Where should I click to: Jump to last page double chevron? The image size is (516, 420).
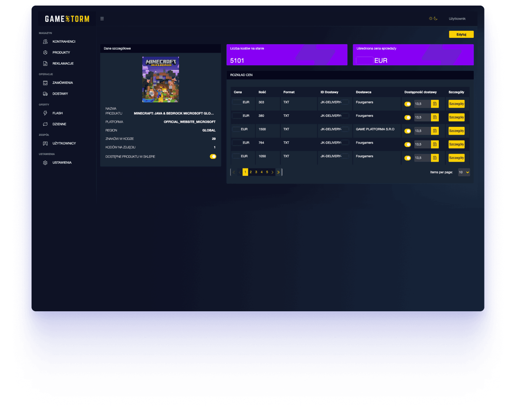click(278, 172)
